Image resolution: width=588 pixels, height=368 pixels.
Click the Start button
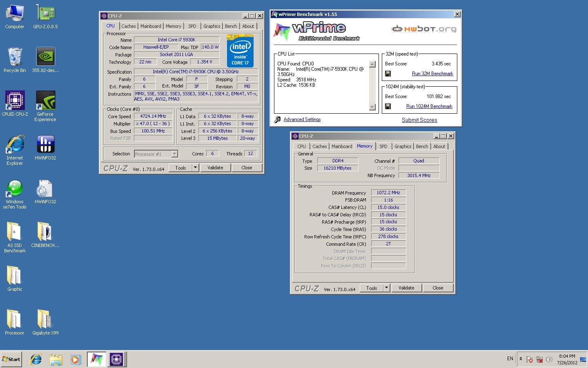11,359
